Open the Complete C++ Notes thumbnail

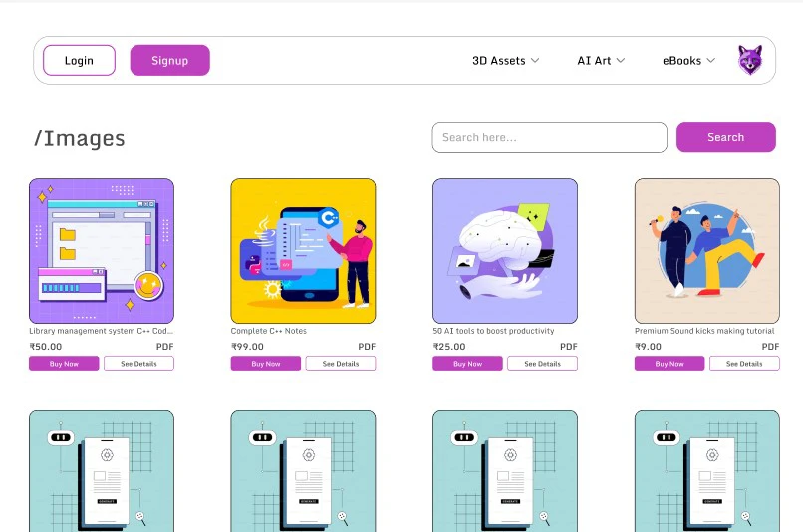tap(303, 251)
